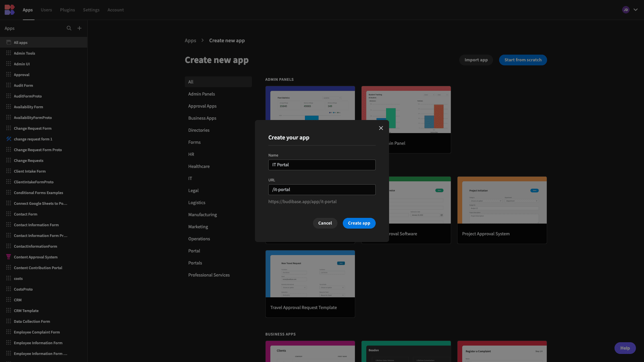Click the add new app icon
644x362 pixels.
[79, 28]
